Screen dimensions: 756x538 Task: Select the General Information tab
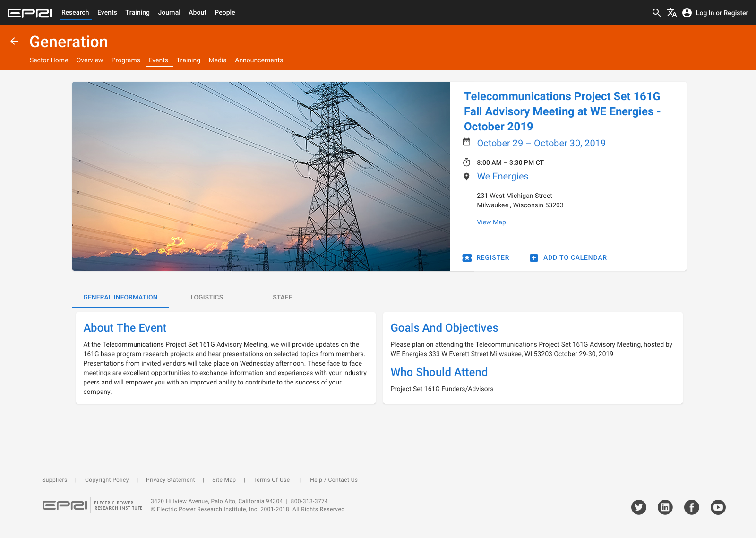[120, 298]
